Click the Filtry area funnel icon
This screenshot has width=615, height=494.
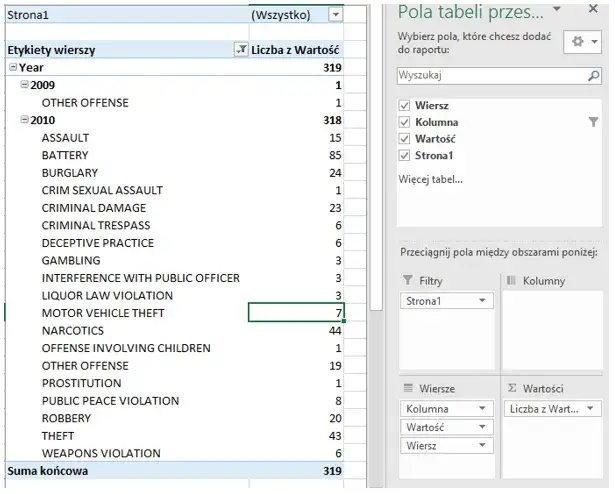(408, 281)
